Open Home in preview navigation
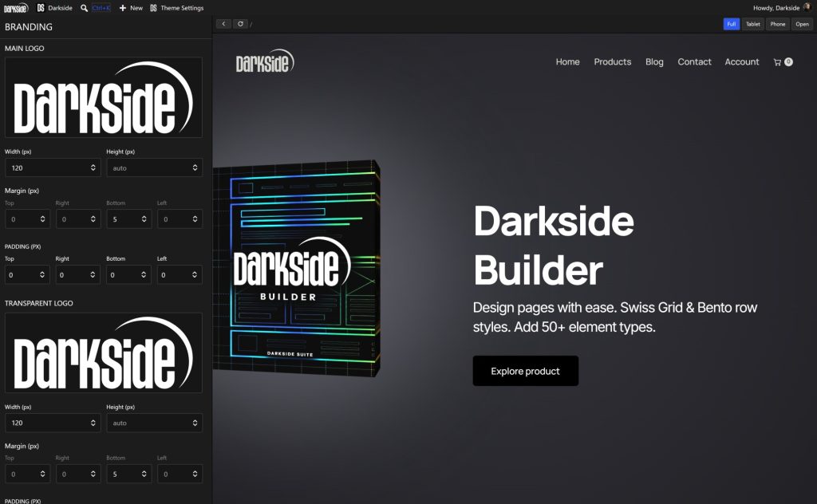The image size is (817, 504). point(567,61)
